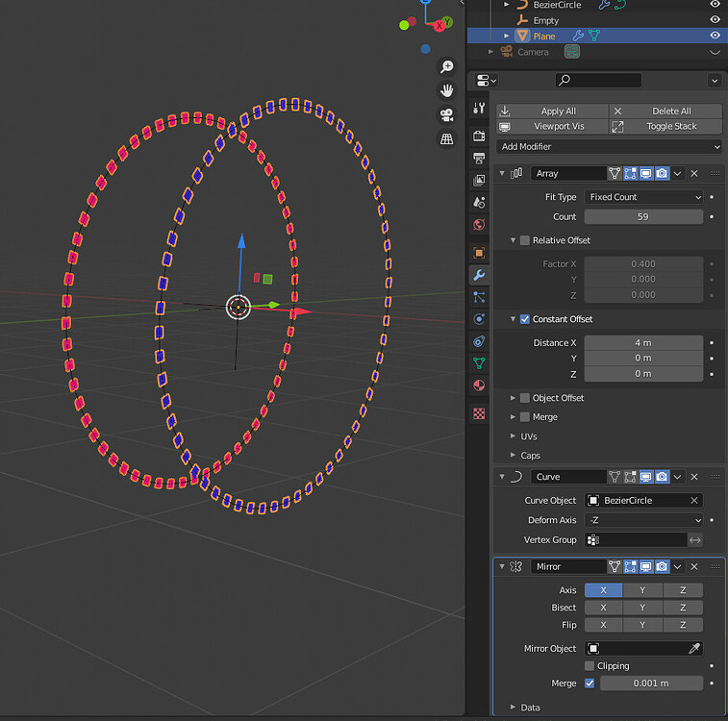The height and width of the screenshot is (721, 728).
Task: Disable the Constant Offset checkbox
Action: pyautogui.click(x=525, y=319)
